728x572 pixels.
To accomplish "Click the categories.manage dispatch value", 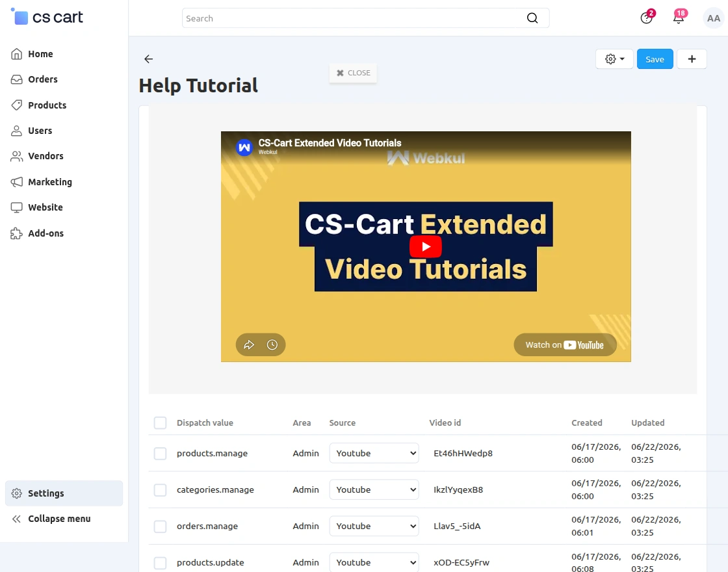I will [215, 489].
